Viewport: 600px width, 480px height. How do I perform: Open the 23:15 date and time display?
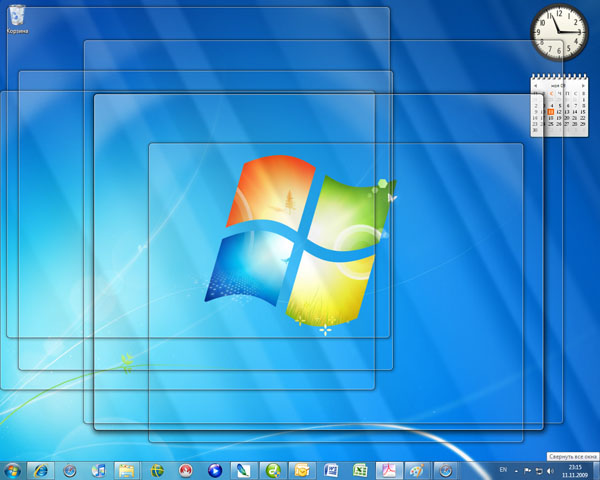(575, 471)
